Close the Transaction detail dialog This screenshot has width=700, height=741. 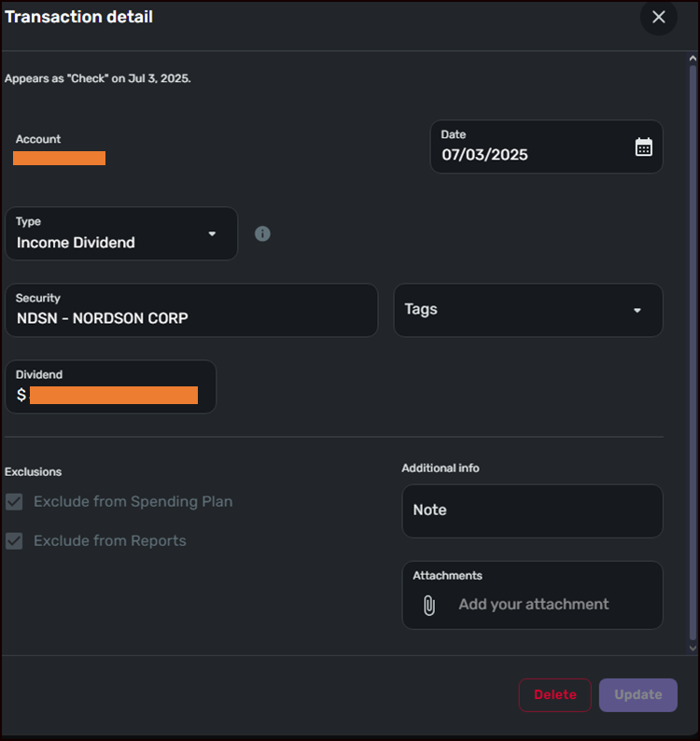pos(659,17)
